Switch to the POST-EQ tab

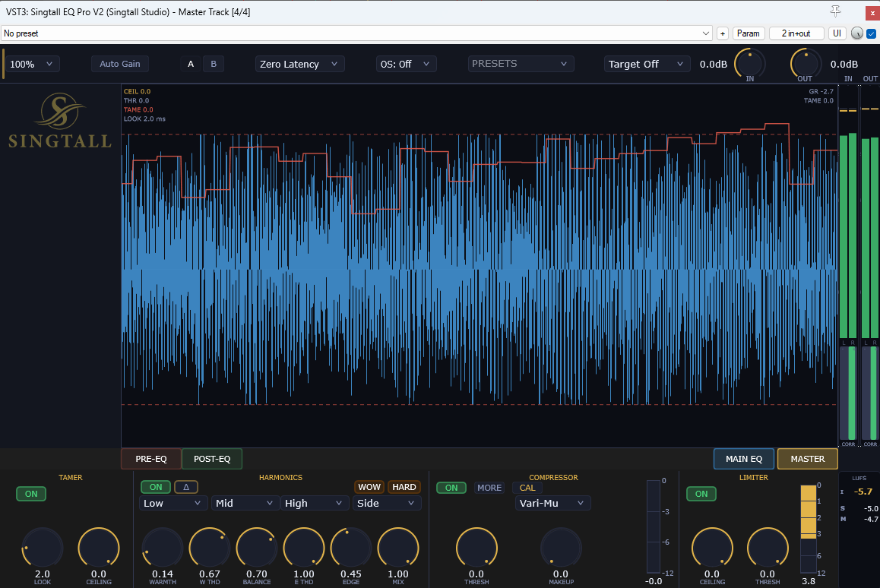tap(212, 459)
